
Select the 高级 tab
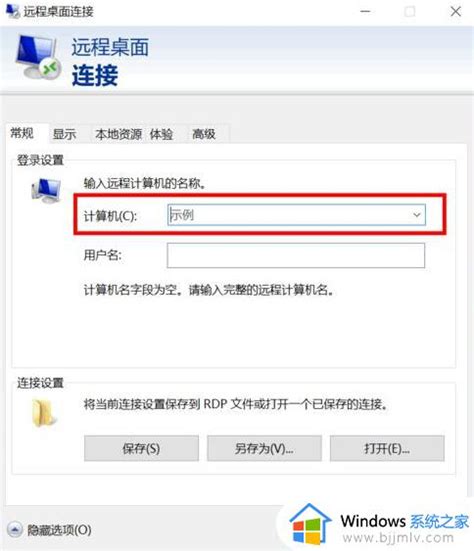tap(204, 134)
